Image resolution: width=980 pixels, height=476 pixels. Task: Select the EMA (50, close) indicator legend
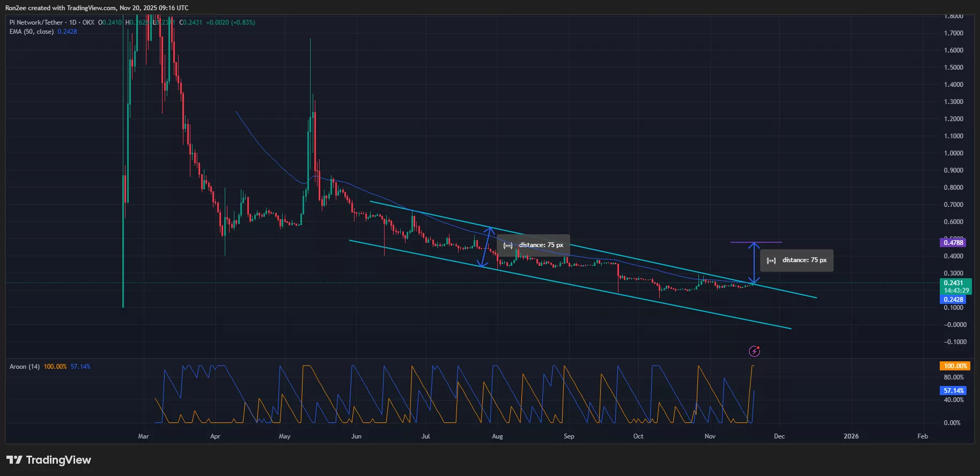tap(32, 32)
